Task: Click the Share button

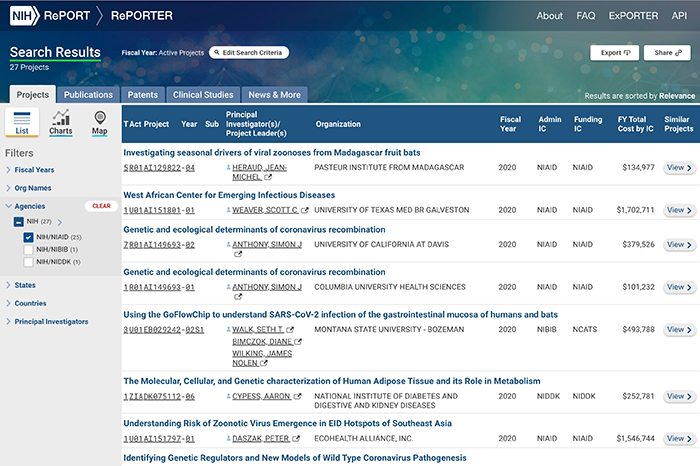Action: point(667,53)
